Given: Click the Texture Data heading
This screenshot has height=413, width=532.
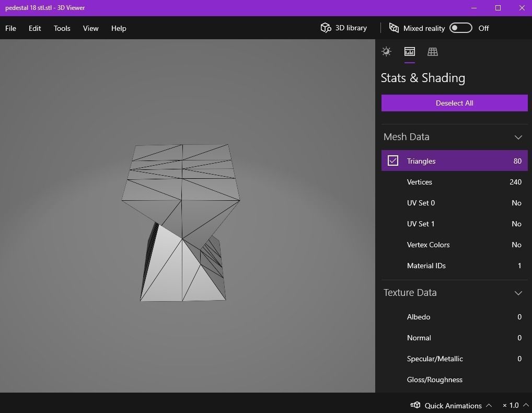Looking at the screenshot, I should click(410, 293).
